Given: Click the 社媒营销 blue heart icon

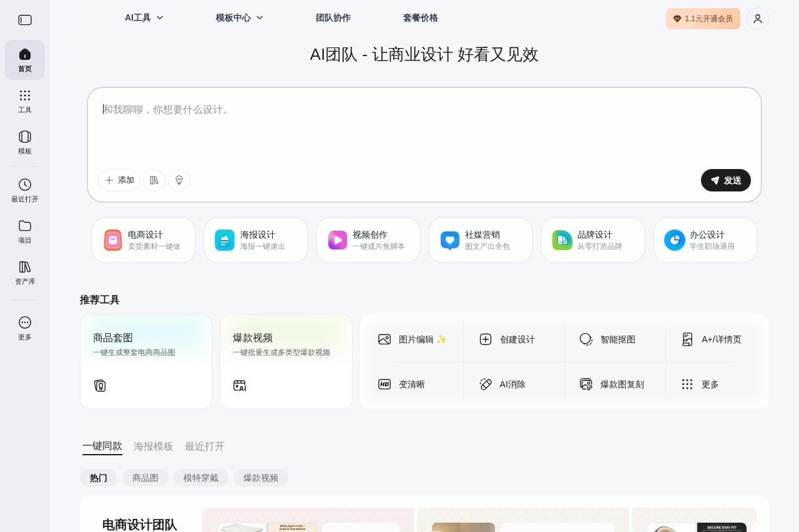Looking at the screenshot, I should (x=450, y=240).
